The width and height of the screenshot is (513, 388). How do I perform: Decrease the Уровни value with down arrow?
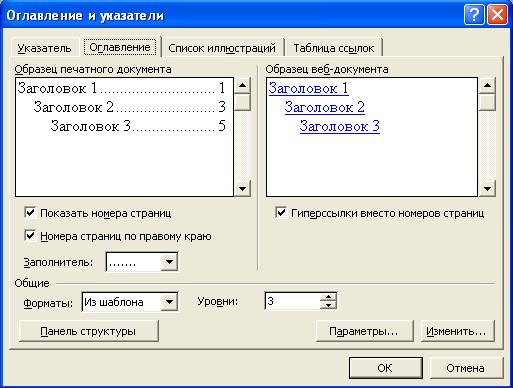(328, 305)
